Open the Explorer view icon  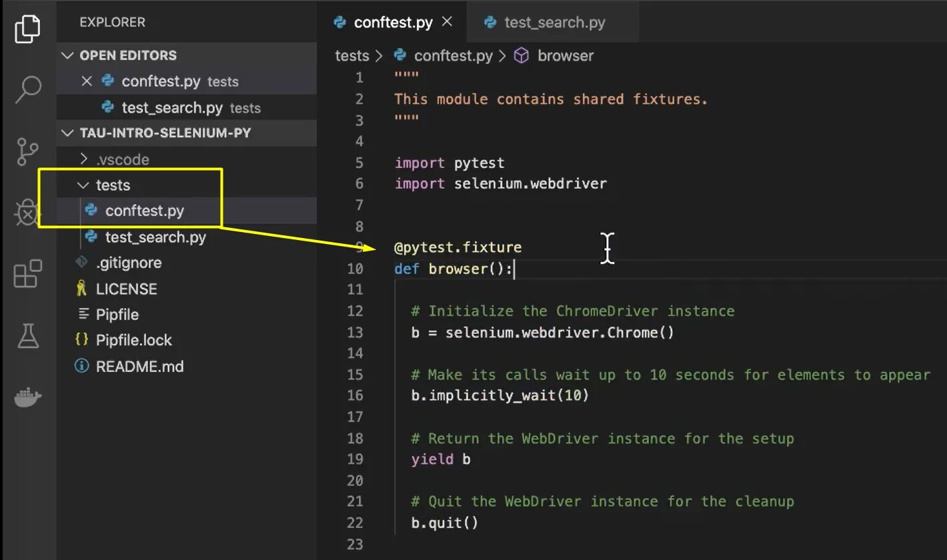tap(27, 29)
